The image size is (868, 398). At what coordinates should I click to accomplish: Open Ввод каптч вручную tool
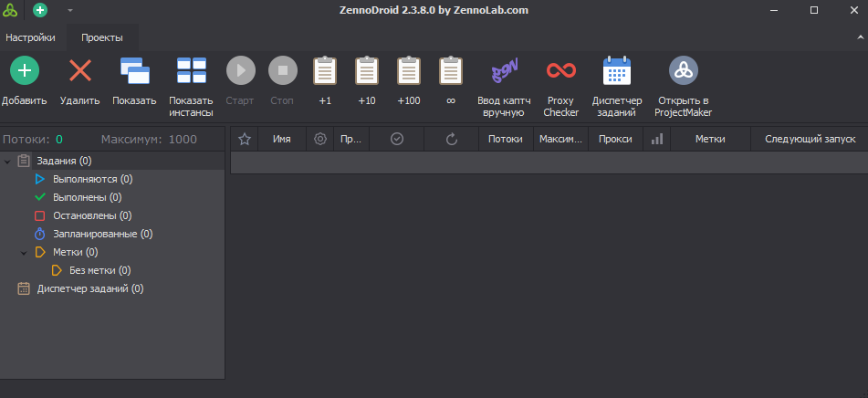pos(504,71)
